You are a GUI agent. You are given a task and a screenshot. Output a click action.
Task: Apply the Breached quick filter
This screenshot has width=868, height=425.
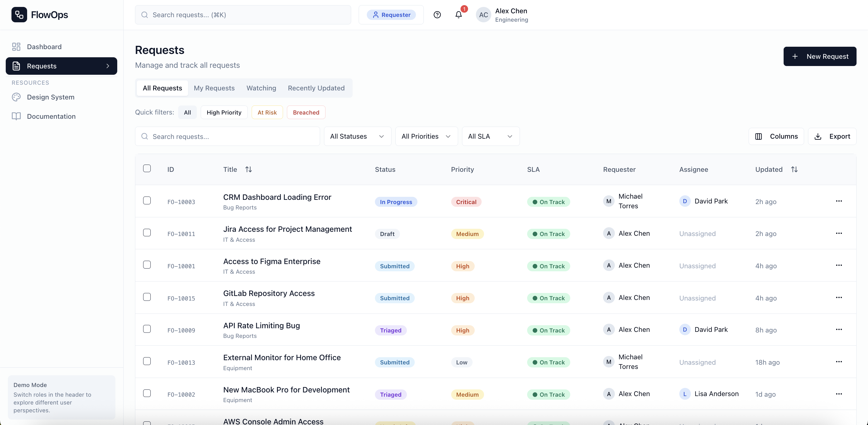(x=306, y=112)
